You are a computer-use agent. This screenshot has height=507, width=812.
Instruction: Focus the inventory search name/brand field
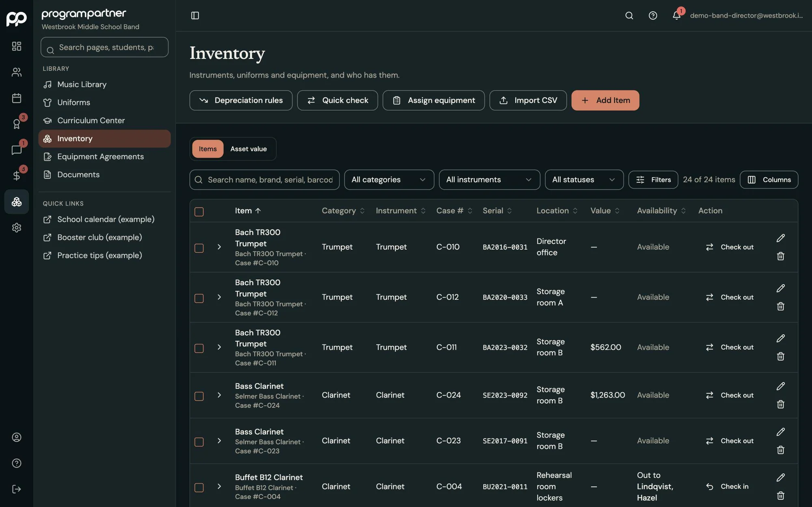[264, 180]
